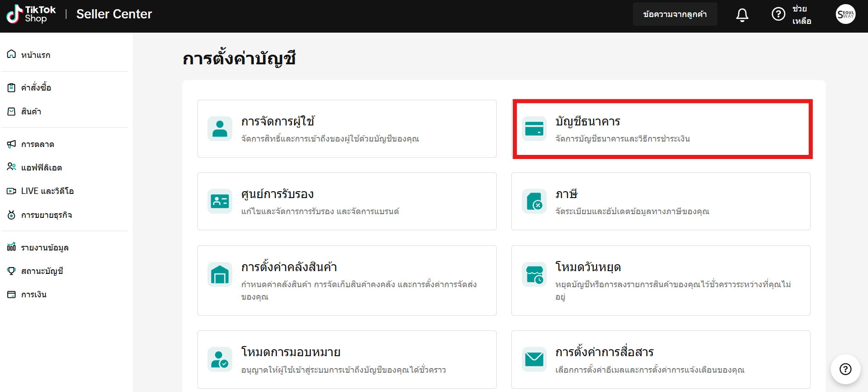Open ข้อความจากลูกค้า customer messages button
Image resolution: width=868 pixels, height=392 pixels.
(x=674, y=14)
